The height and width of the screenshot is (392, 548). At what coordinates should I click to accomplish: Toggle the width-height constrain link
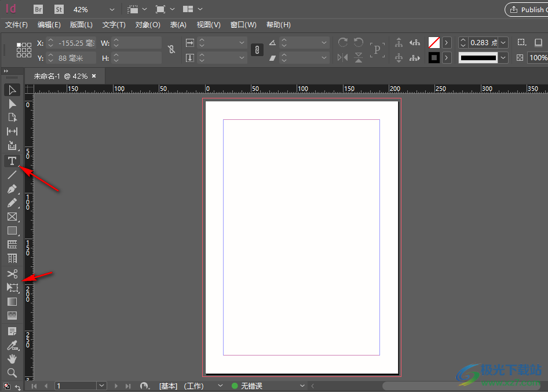point(171,50)
